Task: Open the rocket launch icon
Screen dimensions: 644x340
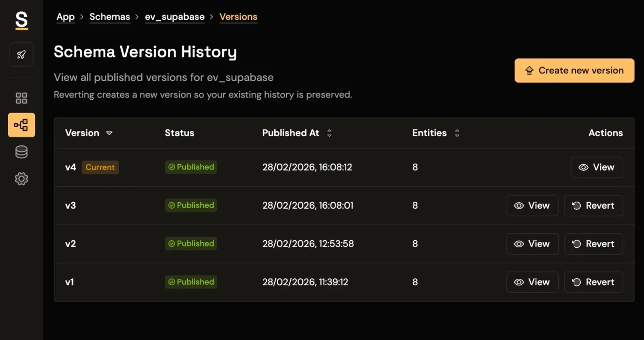Action: pyautogui.click(x=21, y=55)
